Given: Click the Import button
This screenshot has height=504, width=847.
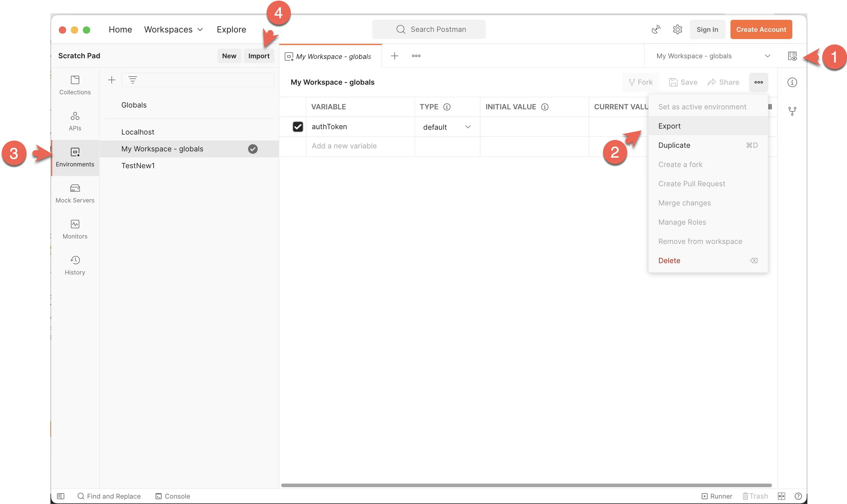Looking at the screenshot, I should (258, 56).
